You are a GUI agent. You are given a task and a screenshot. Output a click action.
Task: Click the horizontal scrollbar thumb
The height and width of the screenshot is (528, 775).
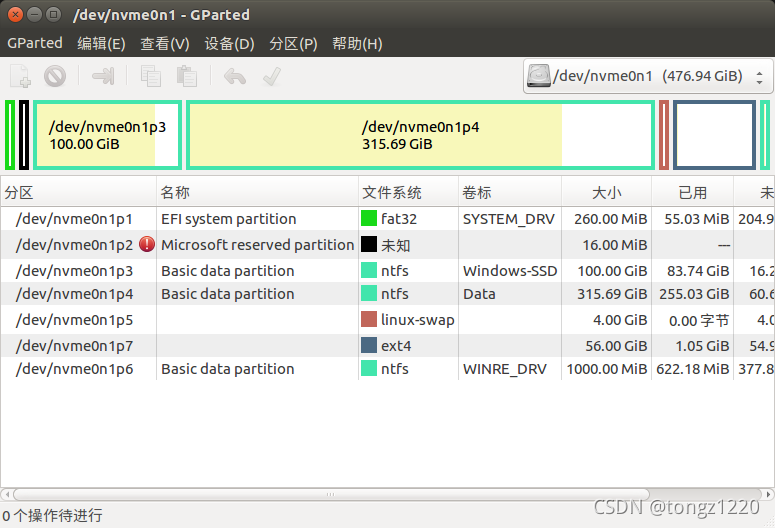(331, 494)
